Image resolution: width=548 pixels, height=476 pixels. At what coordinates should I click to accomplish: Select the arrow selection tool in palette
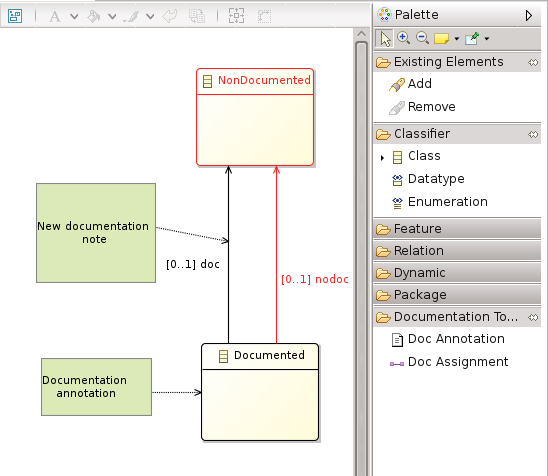coord(384,38)
